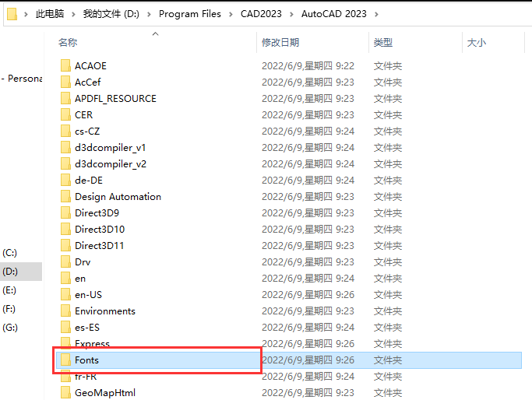
Task: Click the Fonts folder icon
Action: [x=65, y=360]
